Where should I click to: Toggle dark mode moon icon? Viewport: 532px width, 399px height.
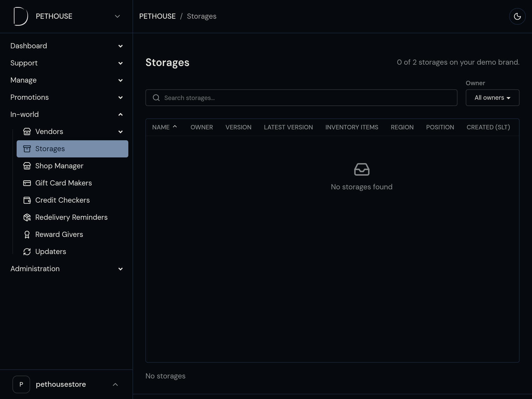tap(517, 16)
